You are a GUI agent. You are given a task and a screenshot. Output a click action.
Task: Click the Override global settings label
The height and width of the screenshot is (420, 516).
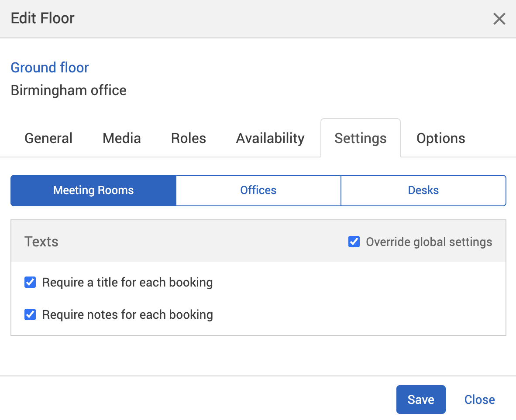click(429, 241)
